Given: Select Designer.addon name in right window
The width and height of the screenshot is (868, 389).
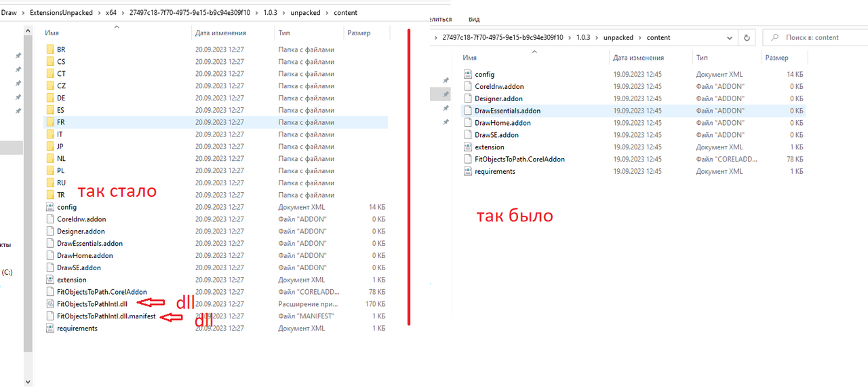Looking at the screenshot, I should [x=498, y=99].
